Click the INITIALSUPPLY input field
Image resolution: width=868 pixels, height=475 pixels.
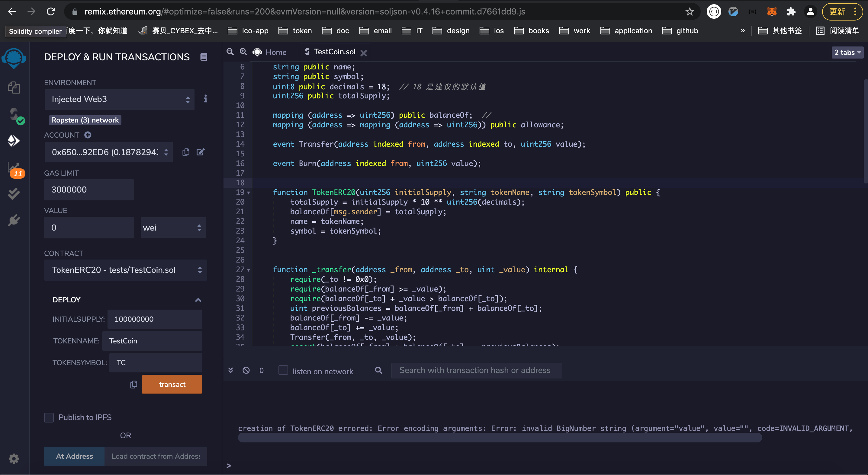pyautogui.click(x=155, y=319)
